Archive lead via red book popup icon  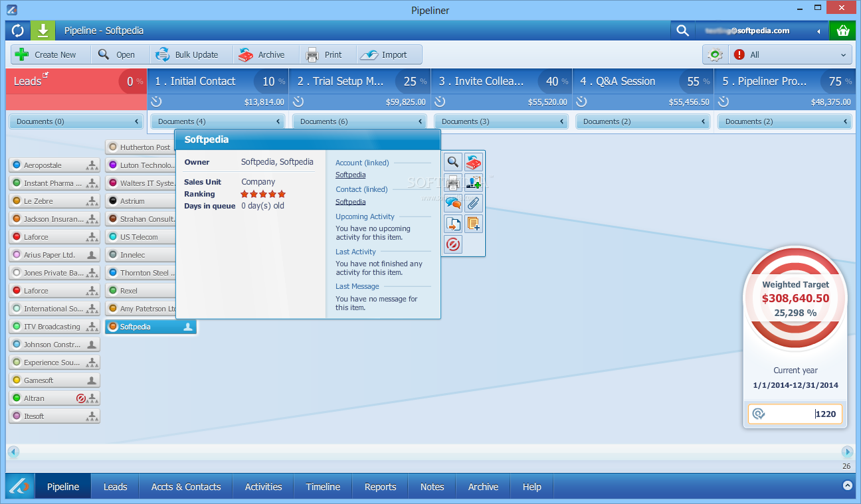[474, 161]
